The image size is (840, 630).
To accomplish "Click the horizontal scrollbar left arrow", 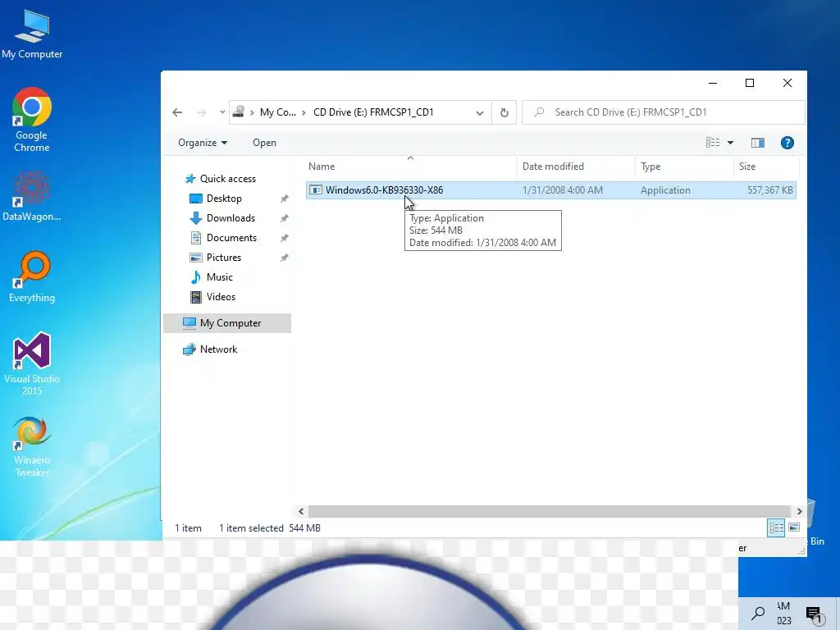I will click(301, 512).
